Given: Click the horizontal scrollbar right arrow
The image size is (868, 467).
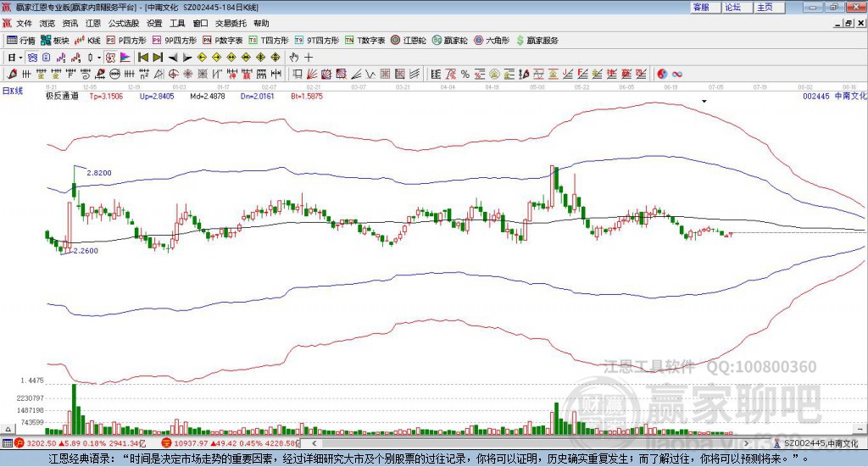Looking at the screenshot, I should click(x=746, y=443).
